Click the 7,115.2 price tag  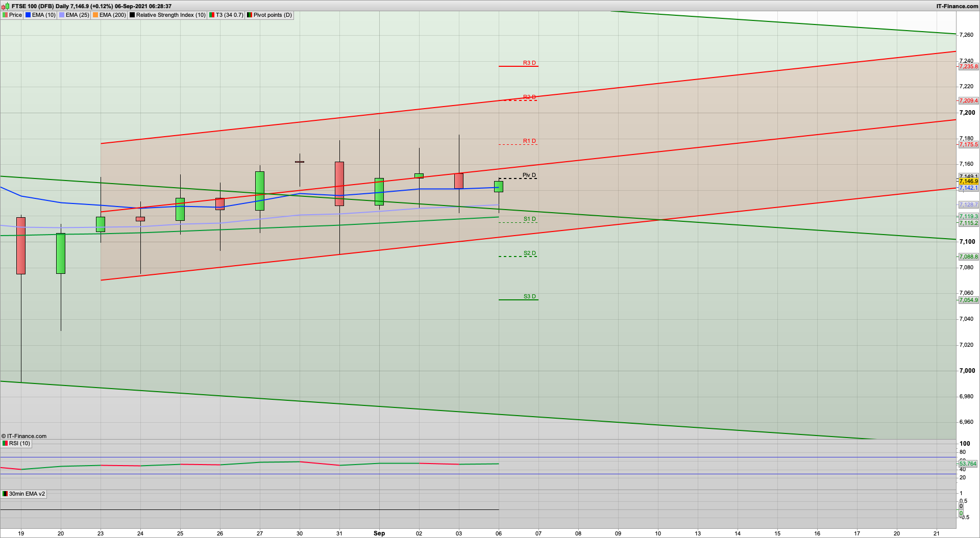click(x=968, y=223)
